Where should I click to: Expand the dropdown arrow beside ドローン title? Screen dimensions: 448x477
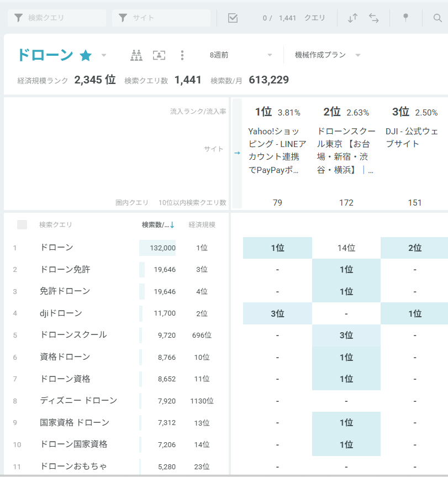click(x=104, y=55)
